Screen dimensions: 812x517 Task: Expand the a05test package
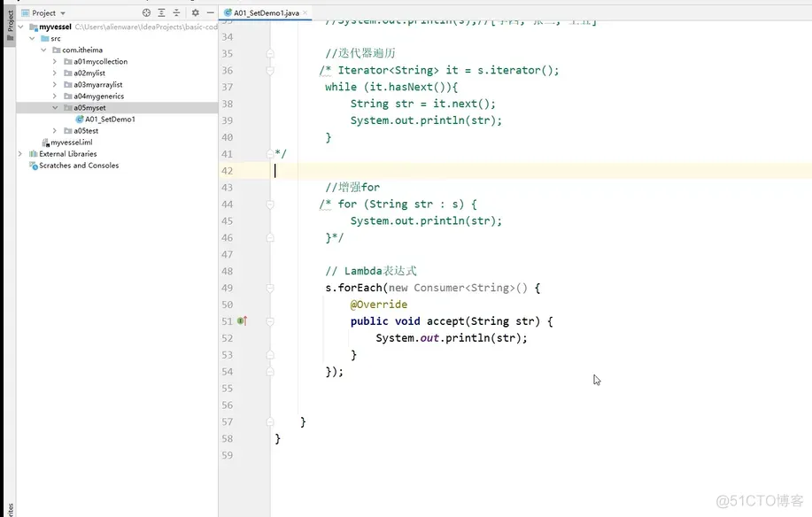pyautogui.click(x=55, y=131)
